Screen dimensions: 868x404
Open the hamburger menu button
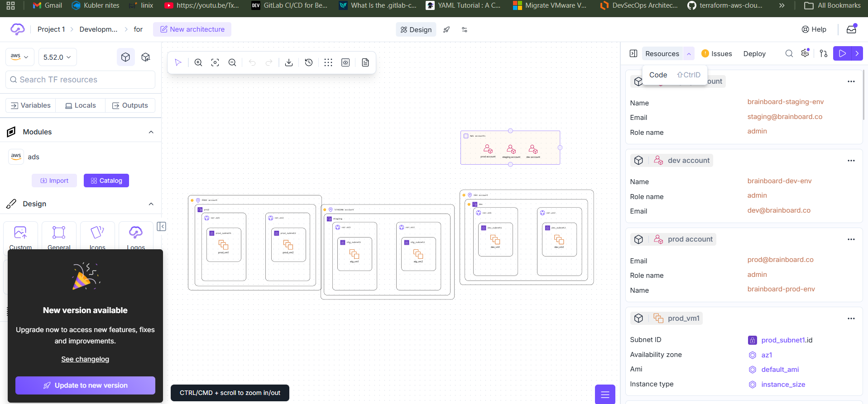[x=605, y=394]
